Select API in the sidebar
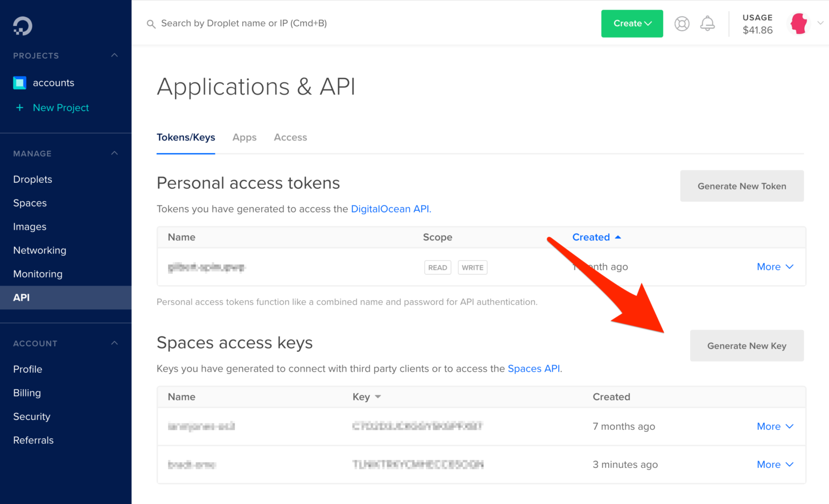This screenshot has height=504, width=829. [x=66, y=297]
